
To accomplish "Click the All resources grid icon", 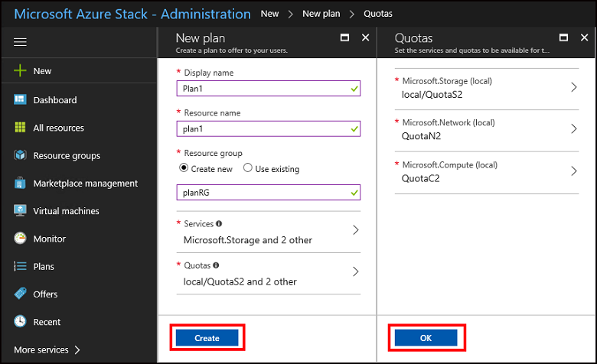I will coord(20,128).
